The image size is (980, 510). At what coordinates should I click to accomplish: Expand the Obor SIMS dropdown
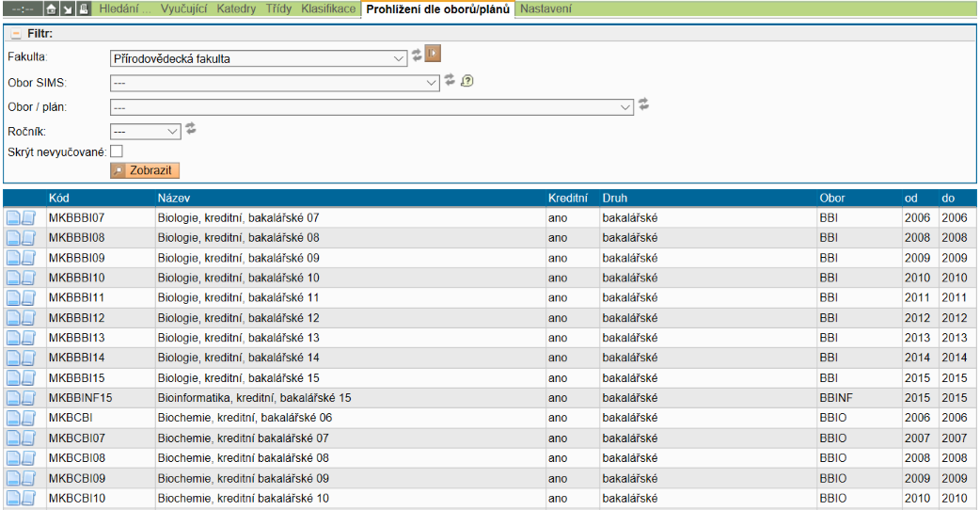(x=275, y=83)
